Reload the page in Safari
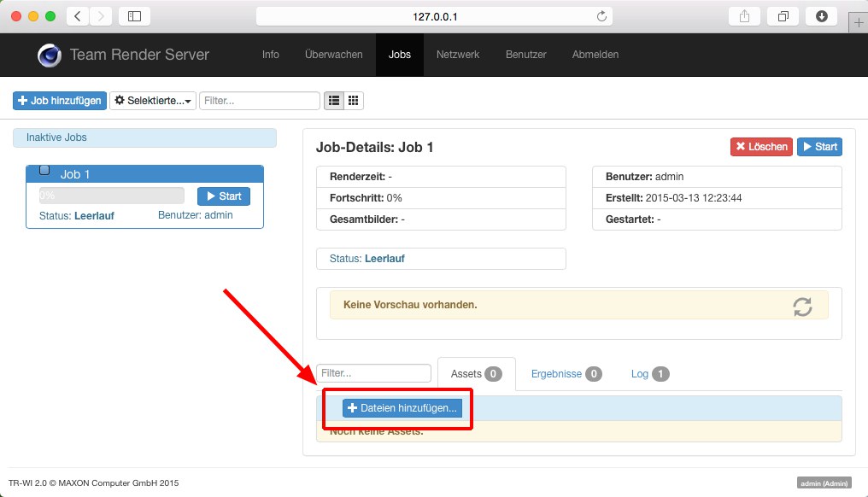This screenshot has height=497, width=868. 601,16
